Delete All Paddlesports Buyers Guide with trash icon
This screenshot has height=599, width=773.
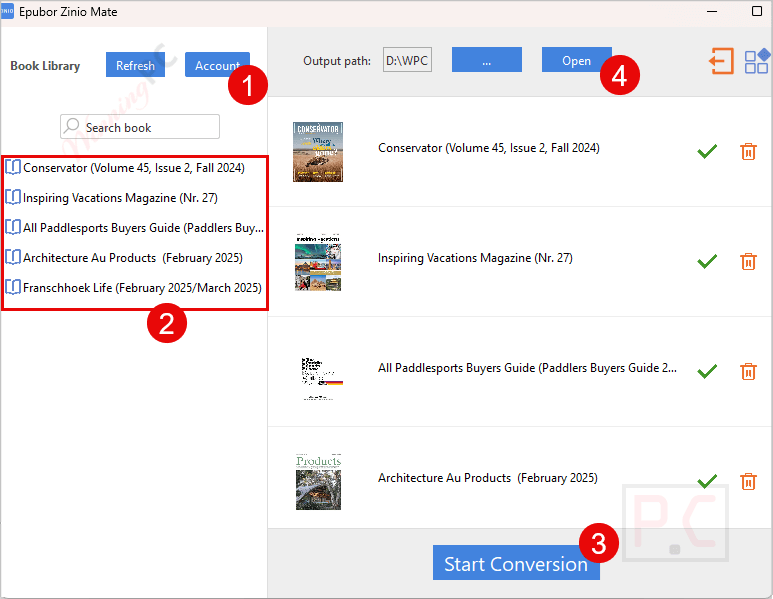coord(748,371)
